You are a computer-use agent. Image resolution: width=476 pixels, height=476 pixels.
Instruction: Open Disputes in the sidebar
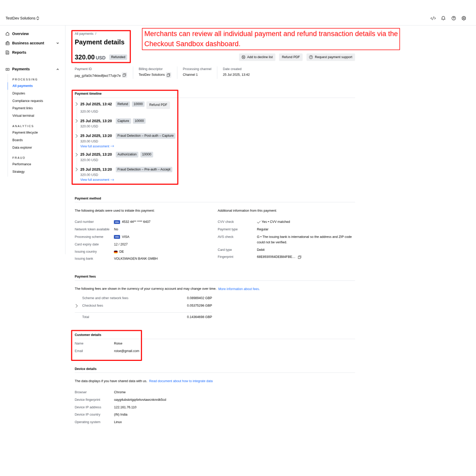[19, 93]
